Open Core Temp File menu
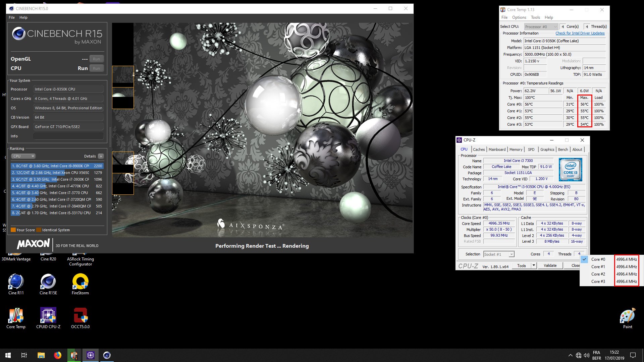The width and height of the screenshot is (644, 362). coord(504,17)
